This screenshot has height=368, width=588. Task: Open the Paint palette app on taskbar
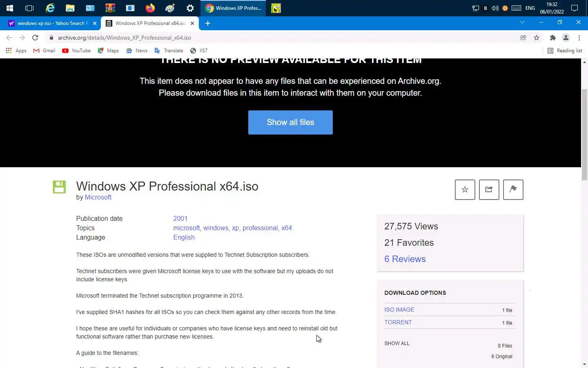(170, 8)
